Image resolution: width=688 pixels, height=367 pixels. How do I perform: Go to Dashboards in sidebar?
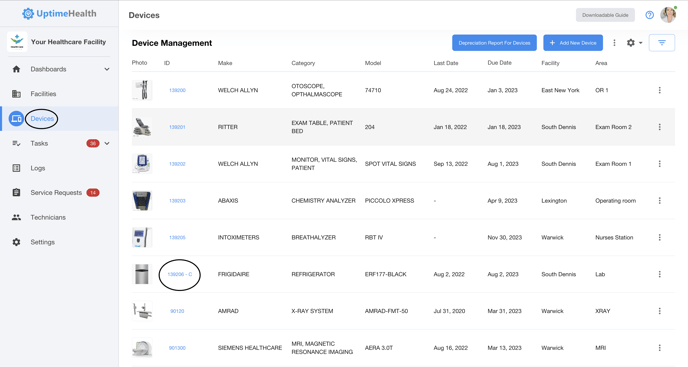(x=48, y=69)
